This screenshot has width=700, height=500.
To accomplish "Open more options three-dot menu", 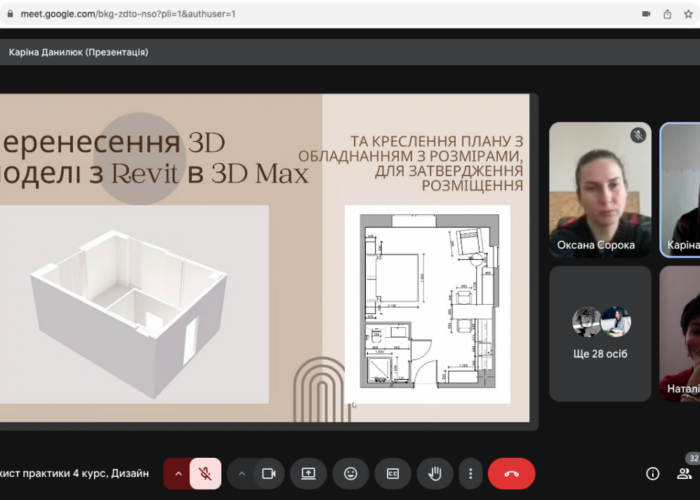I will tap(470, 473).
